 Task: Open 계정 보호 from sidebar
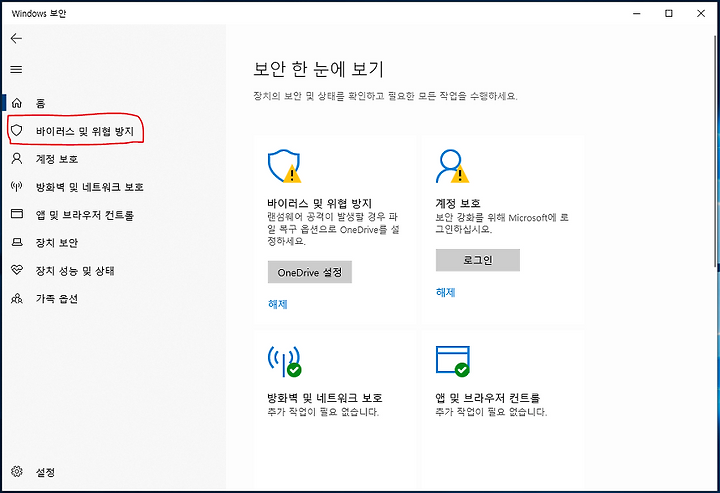tap(57, 159)
